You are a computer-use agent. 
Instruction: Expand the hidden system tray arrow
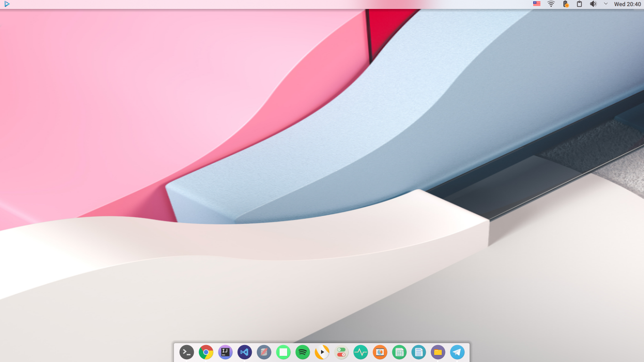[606, 4]
